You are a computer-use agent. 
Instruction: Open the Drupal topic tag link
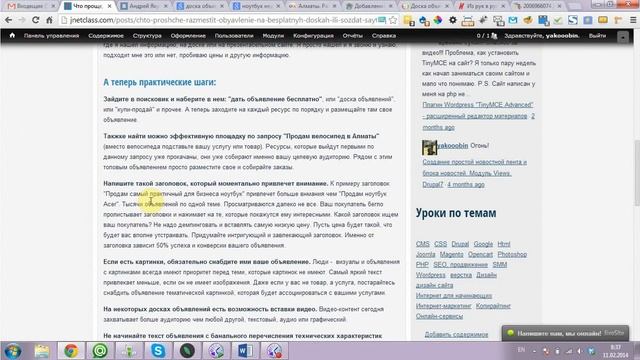tap(460, 244)
